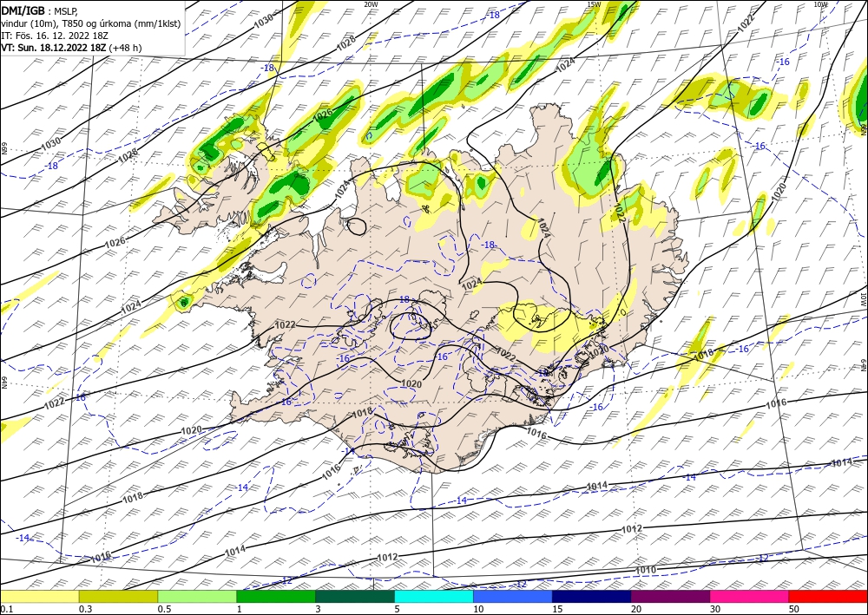Select the dark green 3–5 legend swatch
Viewport: 868px width, 615px height.
[355, 596]
